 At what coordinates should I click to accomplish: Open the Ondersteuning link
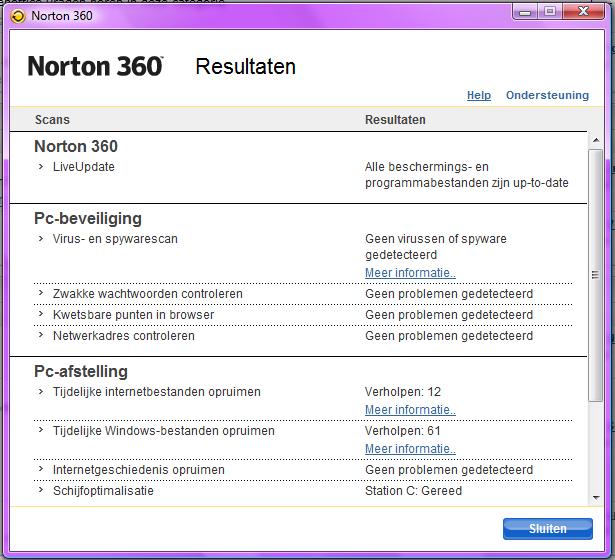pos(547,95)
